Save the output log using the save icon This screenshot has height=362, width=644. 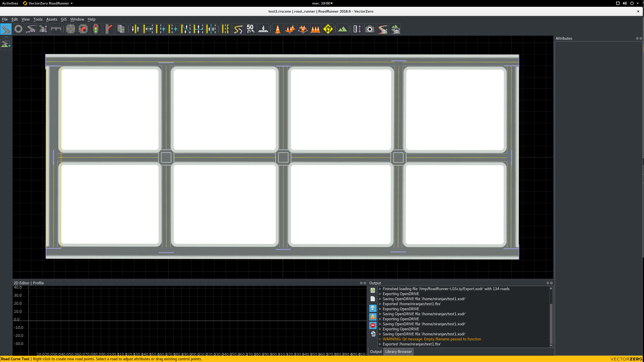pos(373,290)
